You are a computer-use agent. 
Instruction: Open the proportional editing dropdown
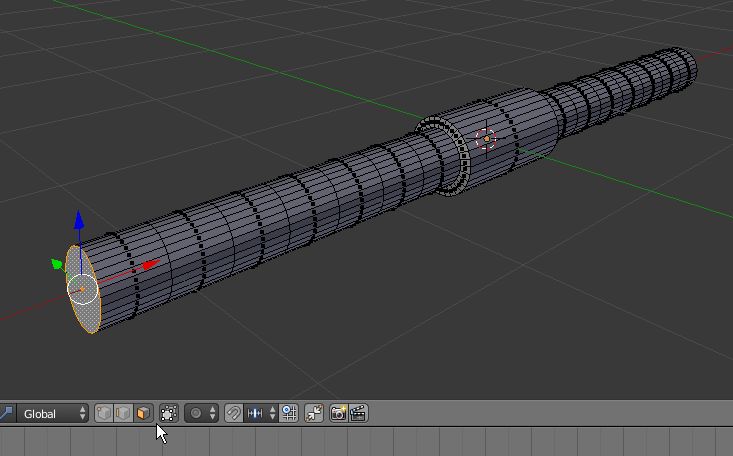coord(201,413)
